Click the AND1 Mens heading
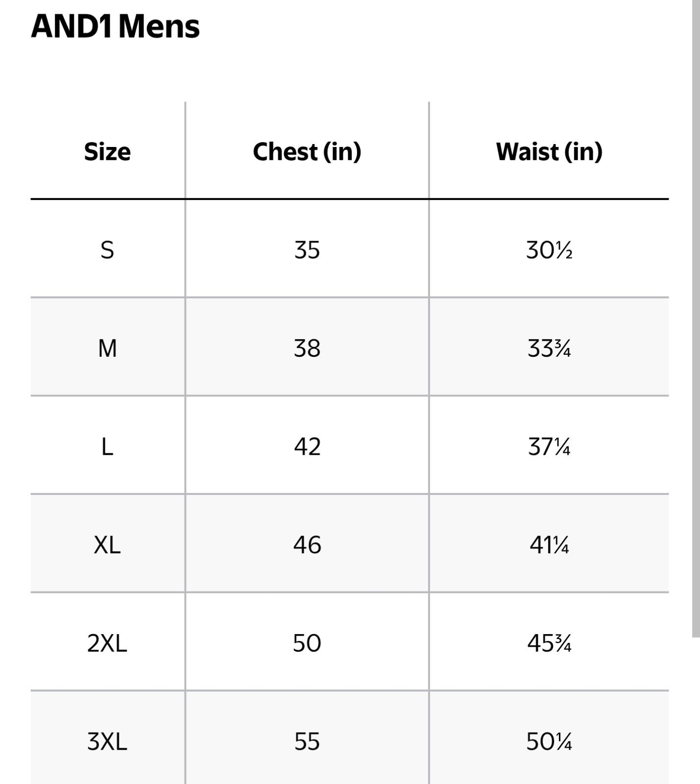 pyautogui.click(x=116, y=26)
